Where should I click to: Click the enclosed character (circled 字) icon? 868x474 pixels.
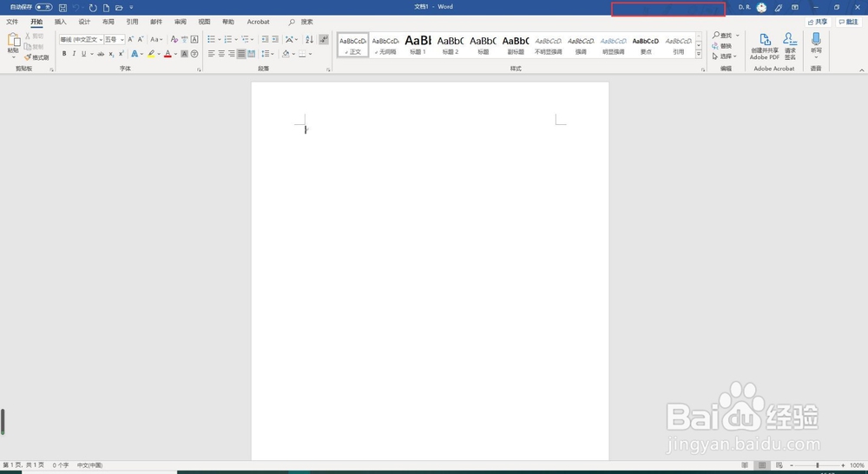pyautogui.click(x=194, y=54)
